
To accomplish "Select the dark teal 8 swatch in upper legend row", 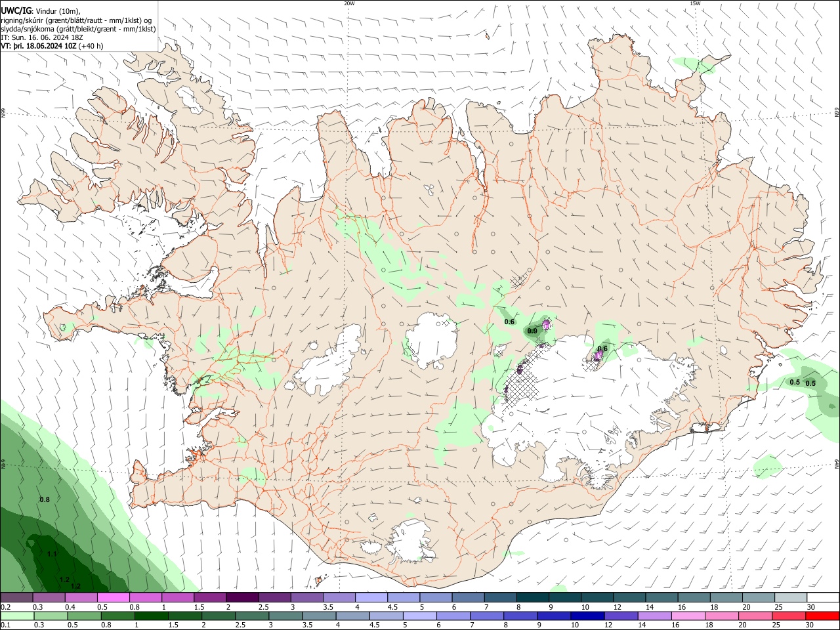I will click(x=532, y=598).
